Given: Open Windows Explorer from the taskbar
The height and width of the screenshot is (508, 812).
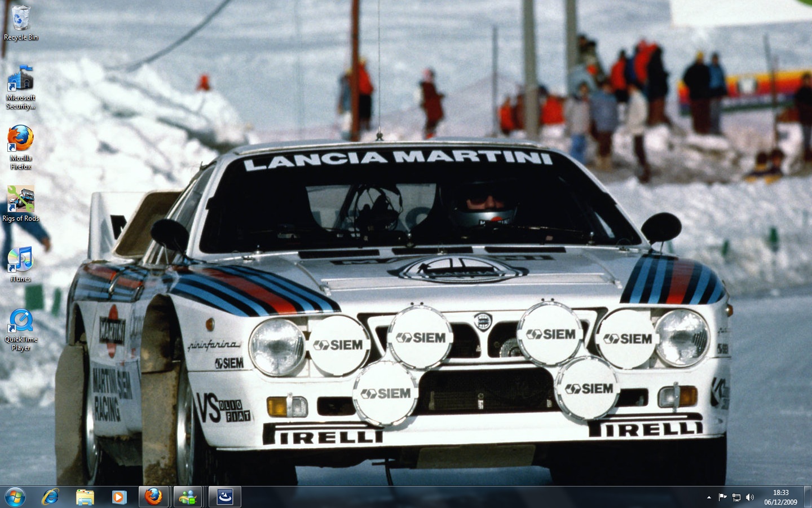Looking at the screenshot, I should point(85,497).
